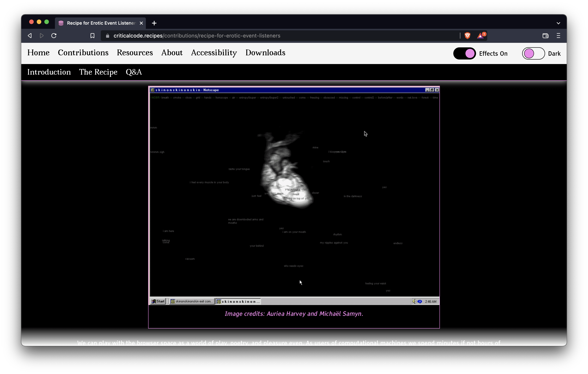Click the back navigation arrow icon
Viewport: 588px width, 374px height.
point(30,36)
